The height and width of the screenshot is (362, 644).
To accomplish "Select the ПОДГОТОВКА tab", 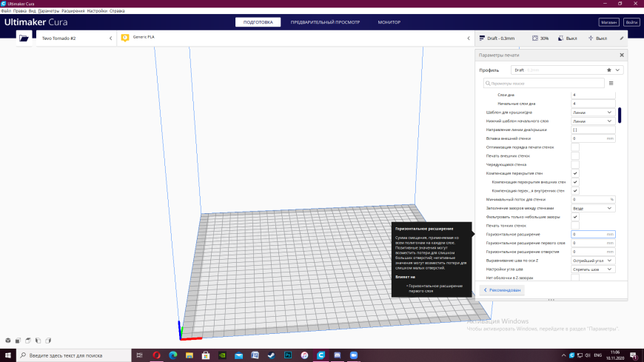I will (x=258, y=22).
